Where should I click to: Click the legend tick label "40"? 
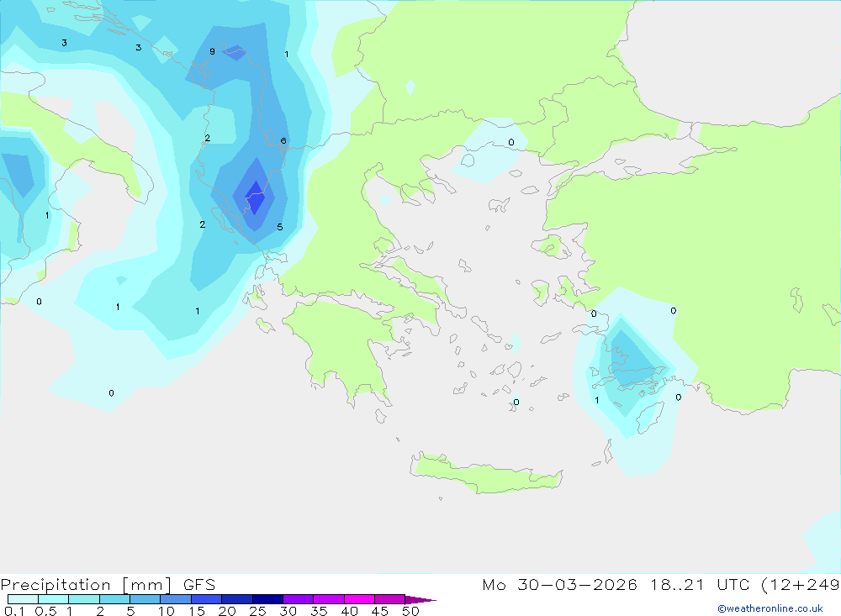(x=349, y=611)
